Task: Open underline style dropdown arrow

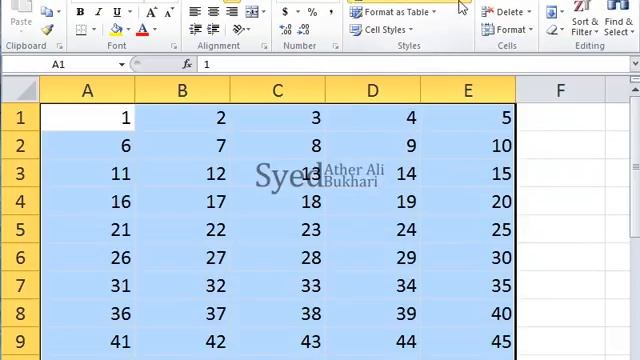Action: 130,12
